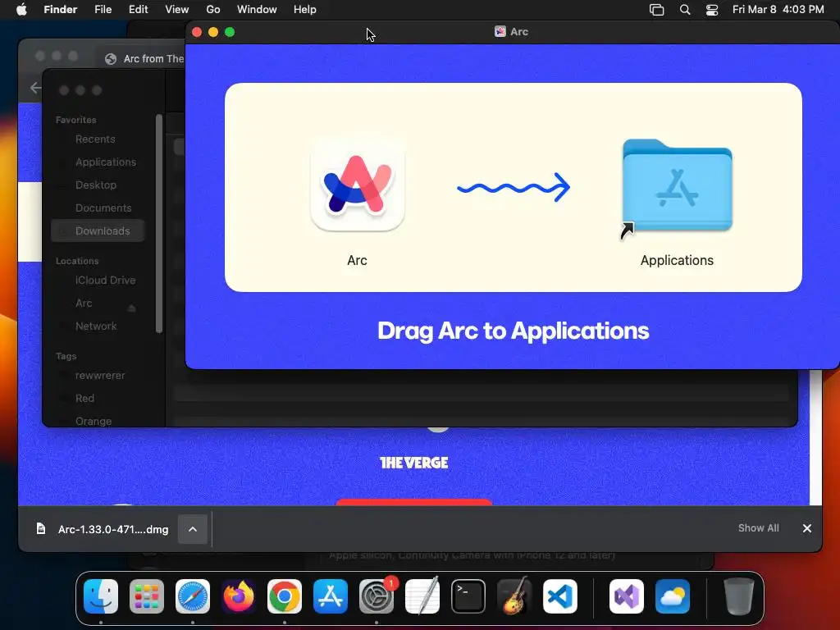Select the 'Arc from The' browser tab
This screenshot has width=840, height=630.
(144, 59)
